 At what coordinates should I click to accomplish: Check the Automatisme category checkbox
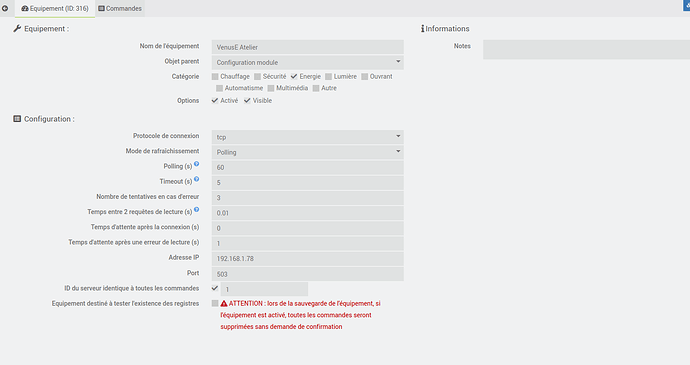219,88
